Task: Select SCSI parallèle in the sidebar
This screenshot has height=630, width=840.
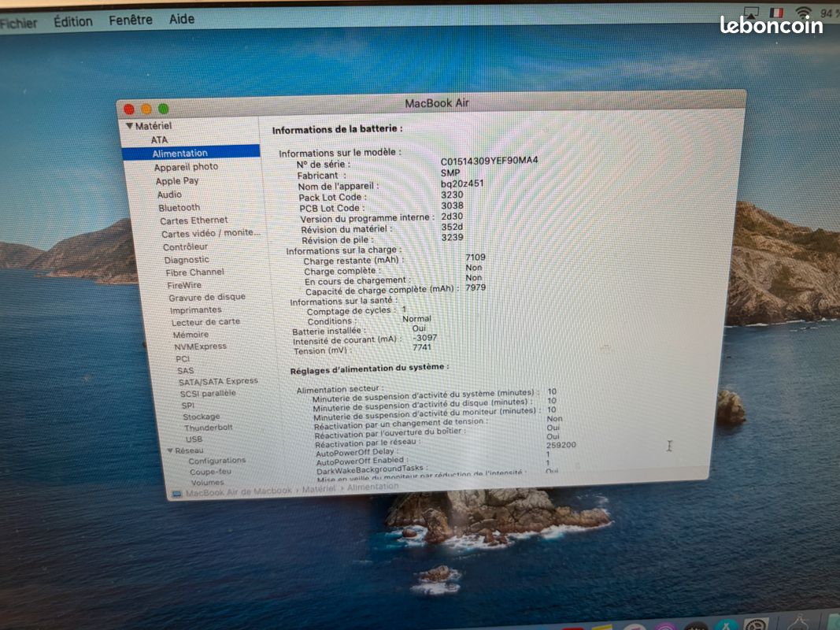Action: 208,393
